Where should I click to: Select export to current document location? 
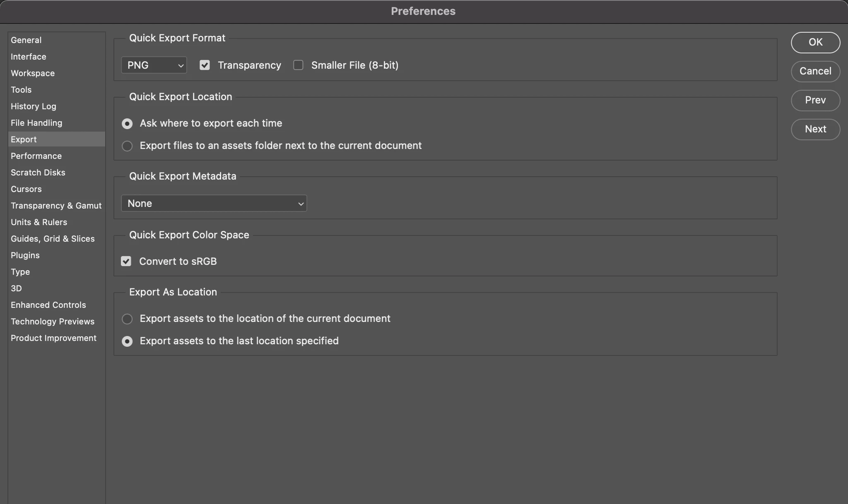click(x=127, y=319)
